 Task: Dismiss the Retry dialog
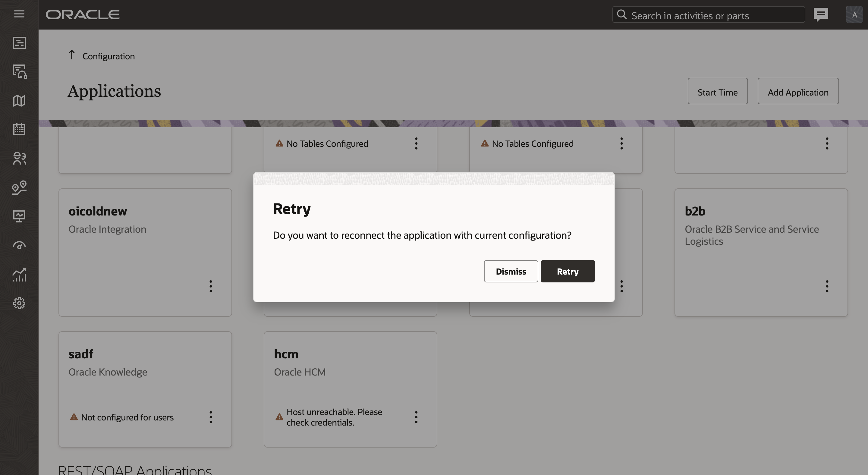[x=511, y=271]
